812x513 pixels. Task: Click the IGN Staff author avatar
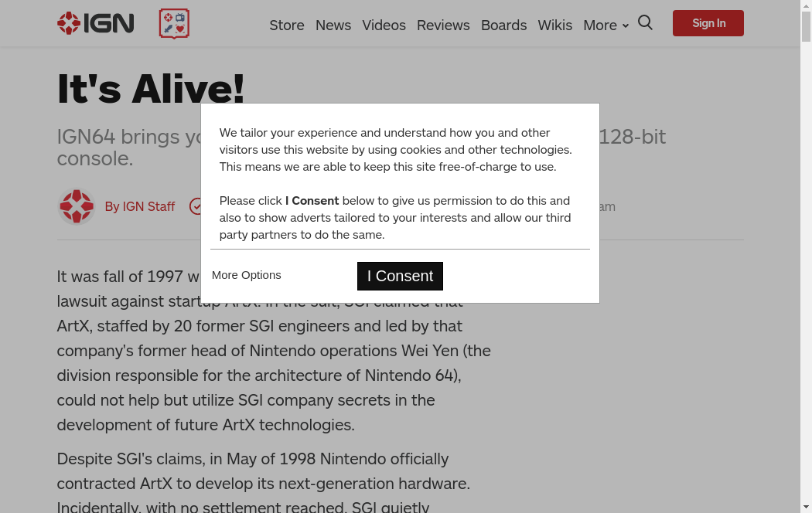click(76, 206)
